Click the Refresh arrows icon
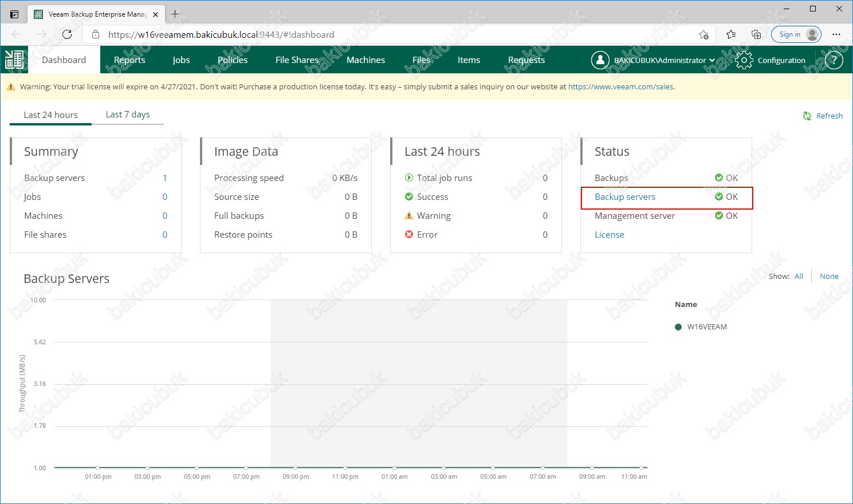The width and height of the screenshot is (853, 504). click(807, 116)
